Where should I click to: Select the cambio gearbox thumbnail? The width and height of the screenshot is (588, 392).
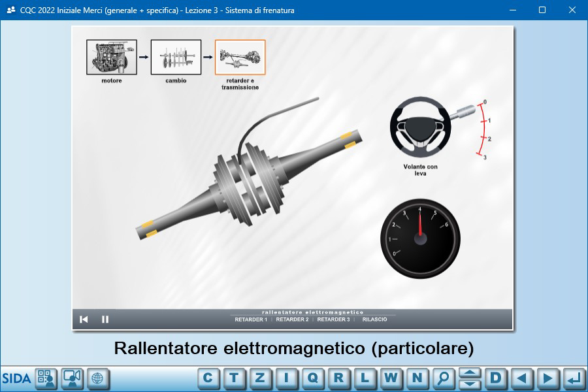coord(176,57)
